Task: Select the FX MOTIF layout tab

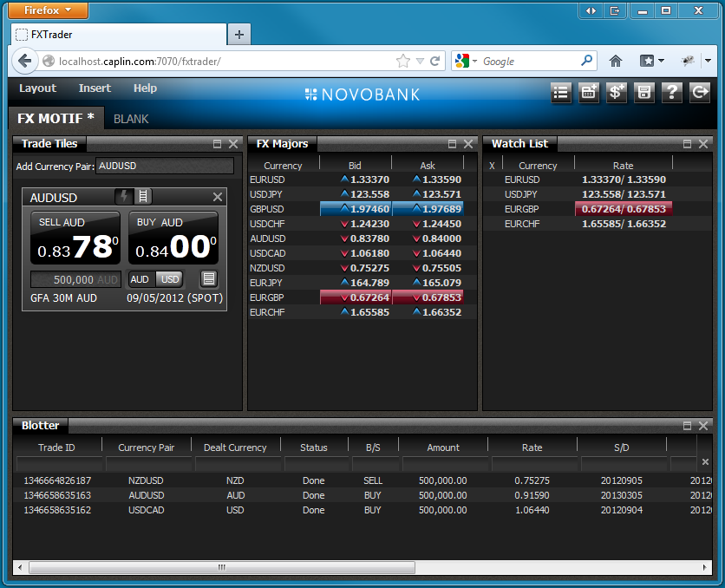Action: click(56, 118)
